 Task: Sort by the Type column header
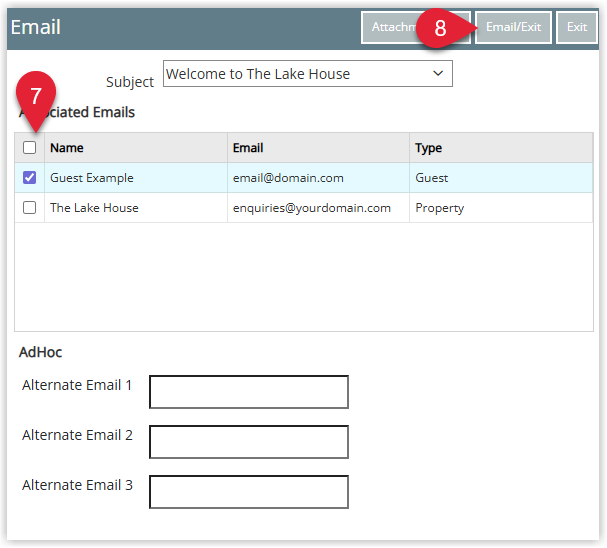point(501,147)
